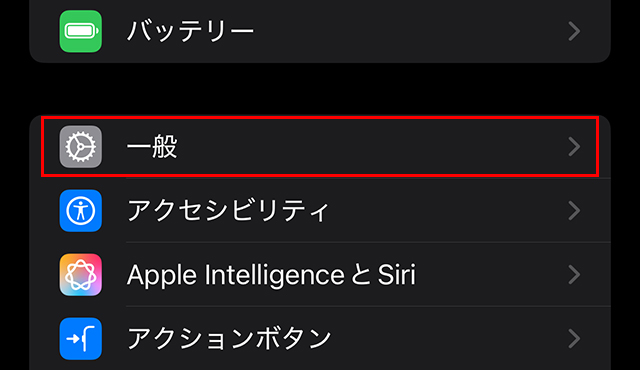Select the アクセシビリティ text label
This screenshot has height=370, width=640.
coord(228,210)
